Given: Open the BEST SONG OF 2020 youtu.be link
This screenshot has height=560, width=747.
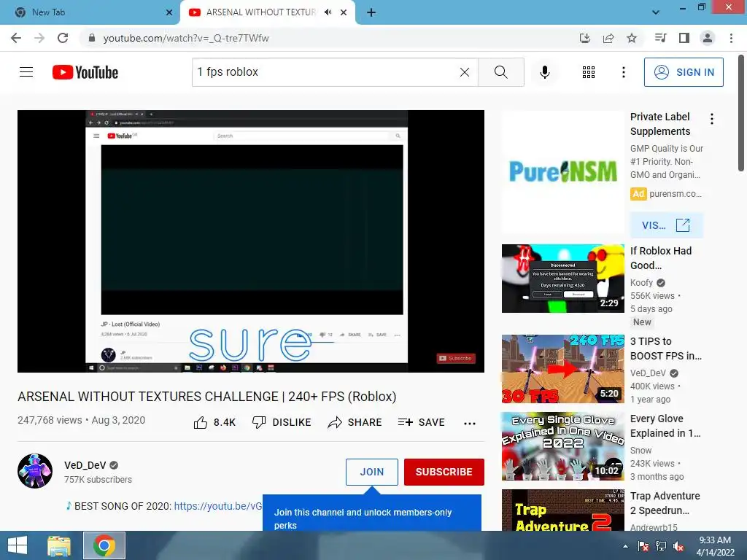Looking at the screenshot, I should coord(217,506).
